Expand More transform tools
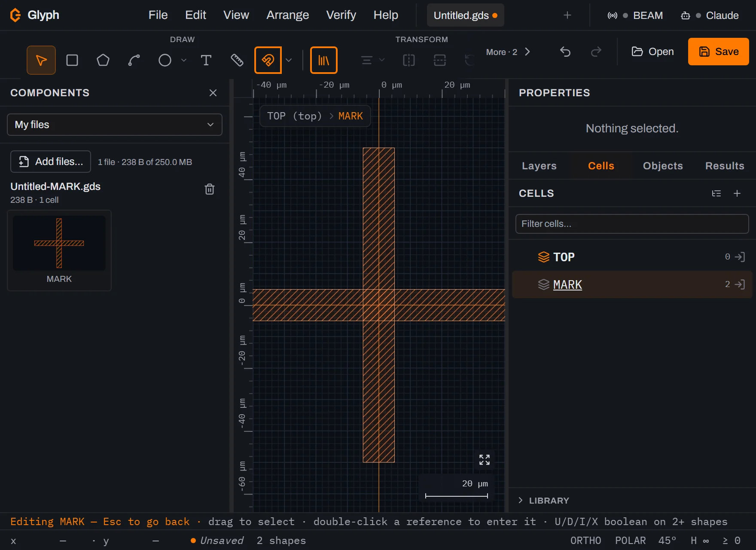Image resolution: width=756 pixels, height=550 pixels. click(508, 52)
